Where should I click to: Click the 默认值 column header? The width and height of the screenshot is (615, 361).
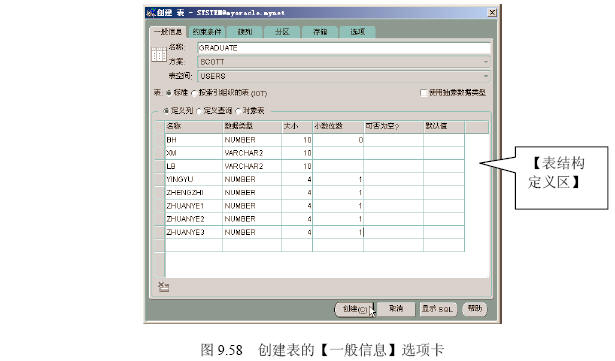(444, 126)
